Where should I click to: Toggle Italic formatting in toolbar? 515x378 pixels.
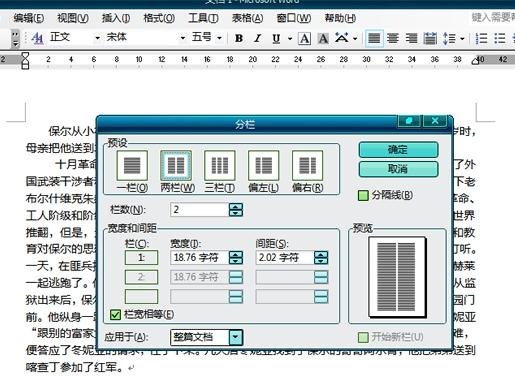coord(257,38)
